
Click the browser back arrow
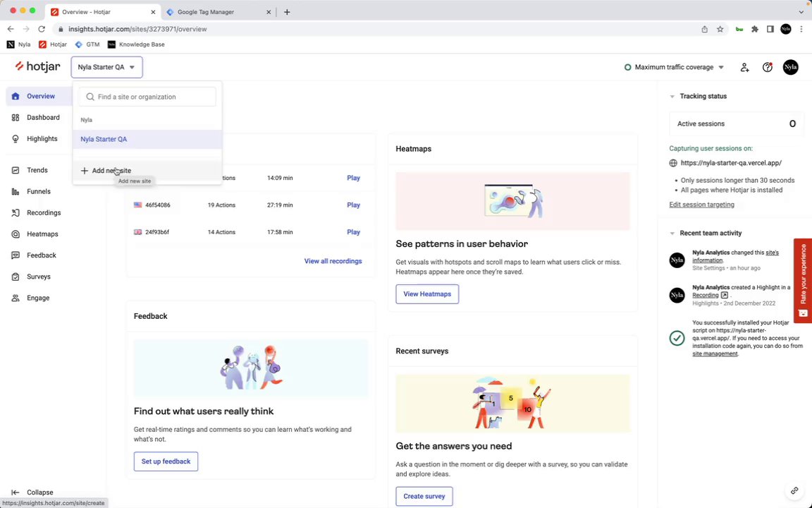(11, 29)
